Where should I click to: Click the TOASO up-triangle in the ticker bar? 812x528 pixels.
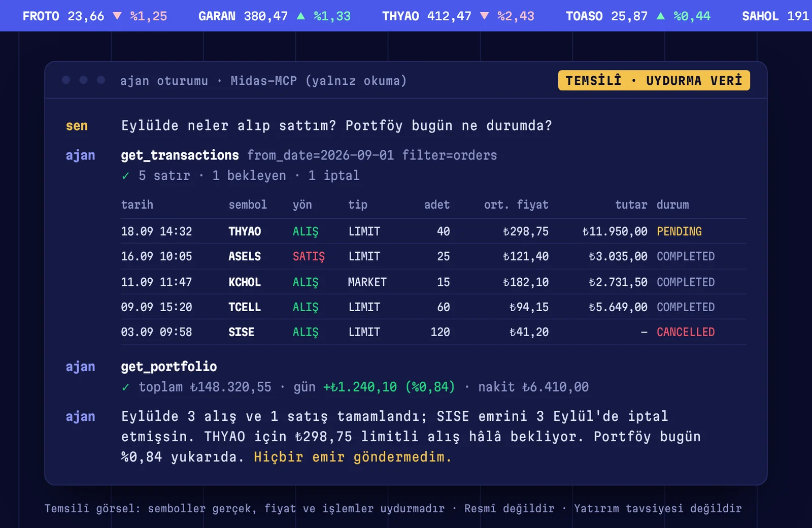coord(661,16)
